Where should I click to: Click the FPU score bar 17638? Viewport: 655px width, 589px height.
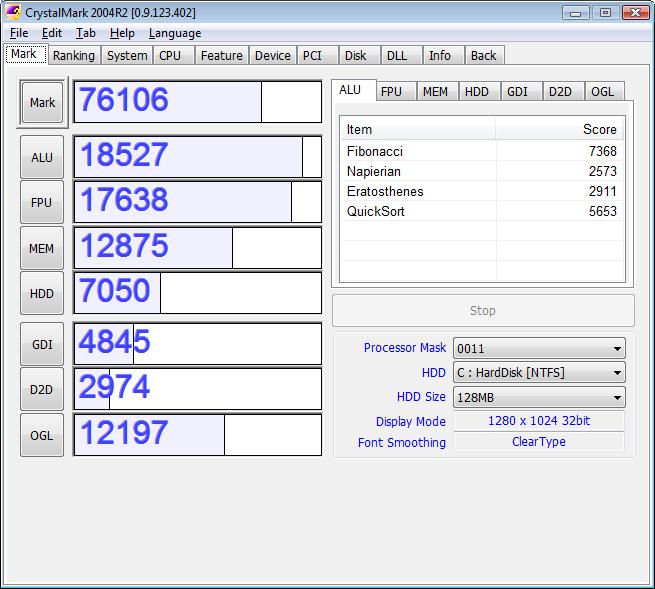(198, 202)
